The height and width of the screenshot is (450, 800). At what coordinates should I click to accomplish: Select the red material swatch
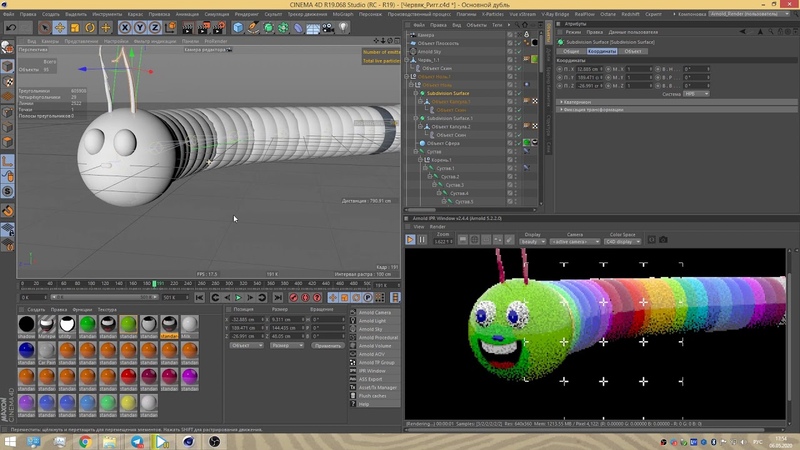(129, 377)
